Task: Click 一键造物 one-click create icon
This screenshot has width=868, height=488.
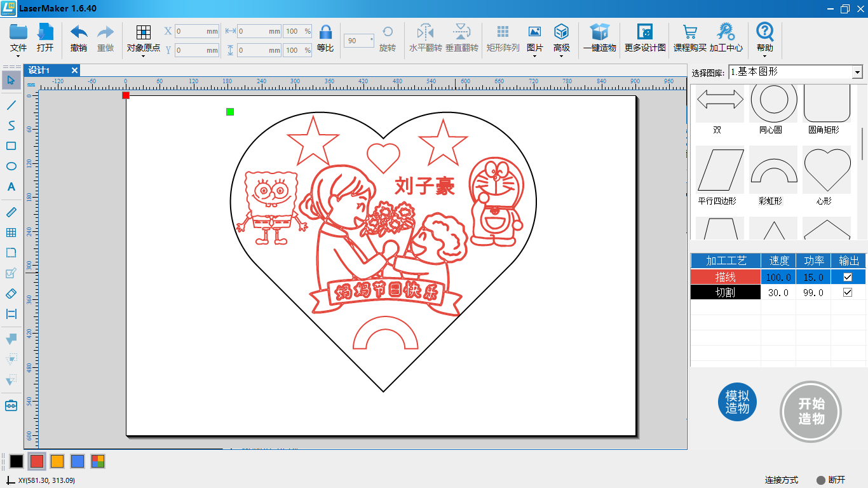Action: click(599, 32)
